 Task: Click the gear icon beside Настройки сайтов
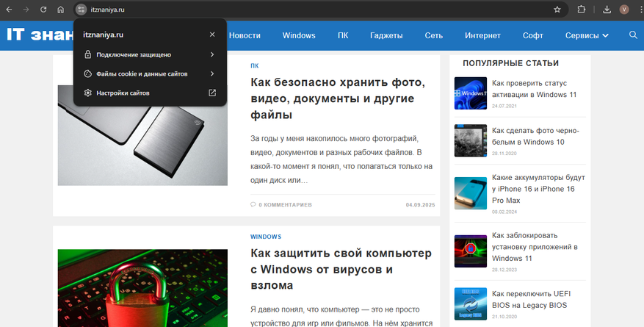coord(87,93)
